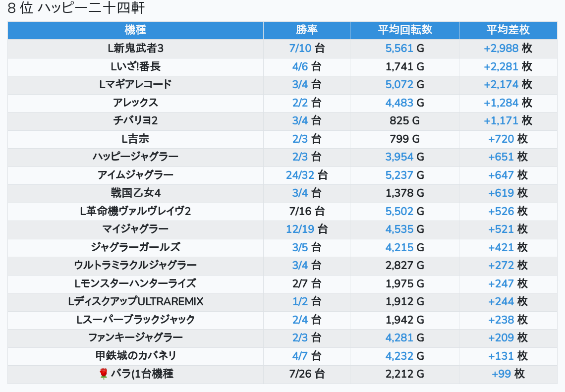Viewport: 565px width, 392px height.
Task: Sort by the 勝率 column header
Action: [306, 30]
